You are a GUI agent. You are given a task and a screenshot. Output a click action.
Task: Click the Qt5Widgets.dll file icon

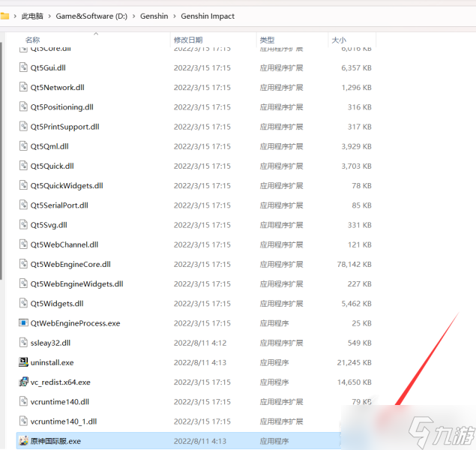pos(23,303)
